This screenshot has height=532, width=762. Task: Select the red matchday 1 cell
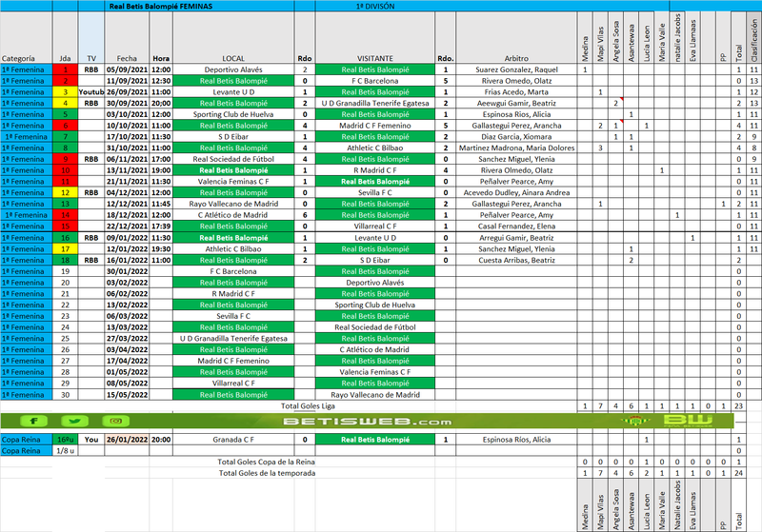[65, 69]
